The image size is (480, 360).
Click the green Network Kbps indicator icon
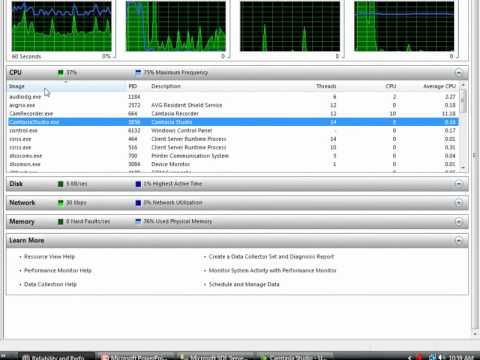61,203
